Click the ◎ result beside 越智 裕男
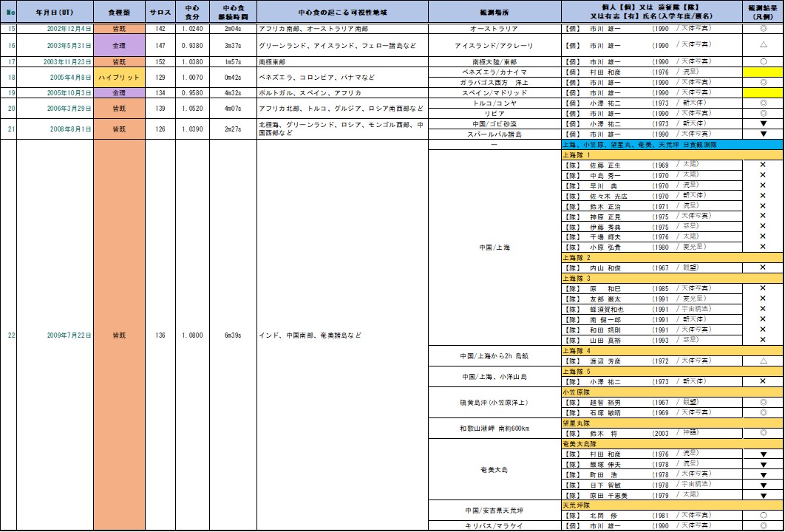The image size is (785, 532). [762, 402]
